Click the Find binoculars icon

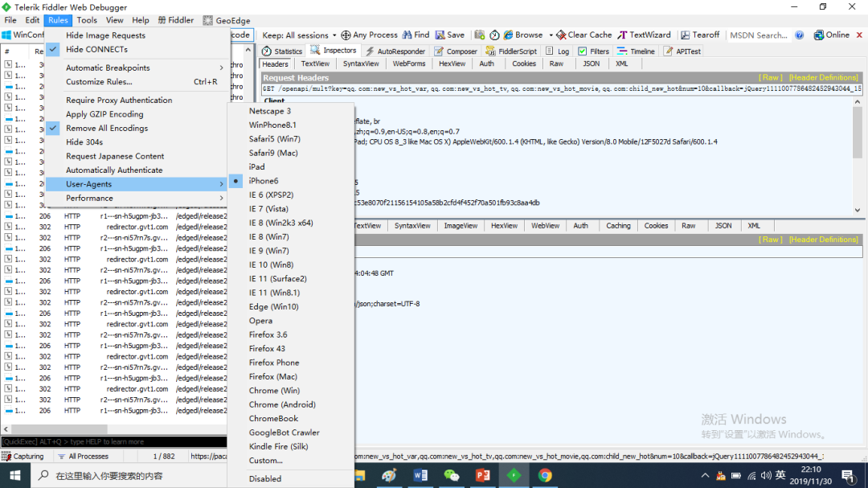407,35
